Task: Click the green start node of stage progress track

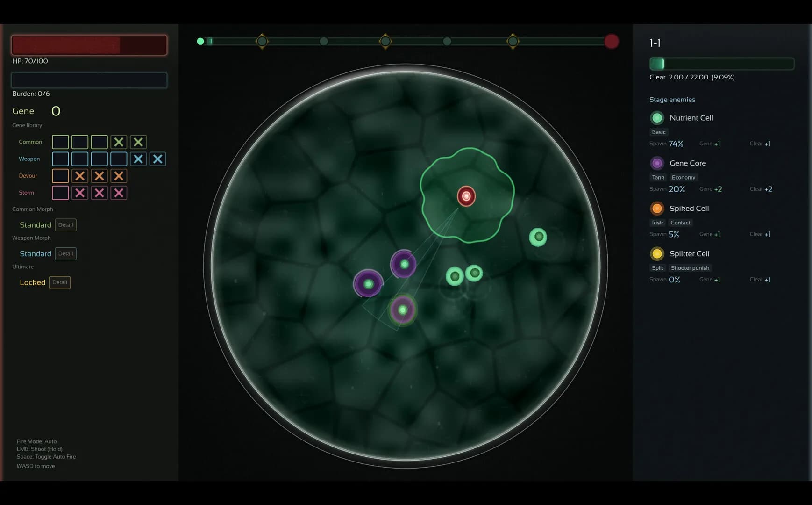Action: click(x=200, y=41)
